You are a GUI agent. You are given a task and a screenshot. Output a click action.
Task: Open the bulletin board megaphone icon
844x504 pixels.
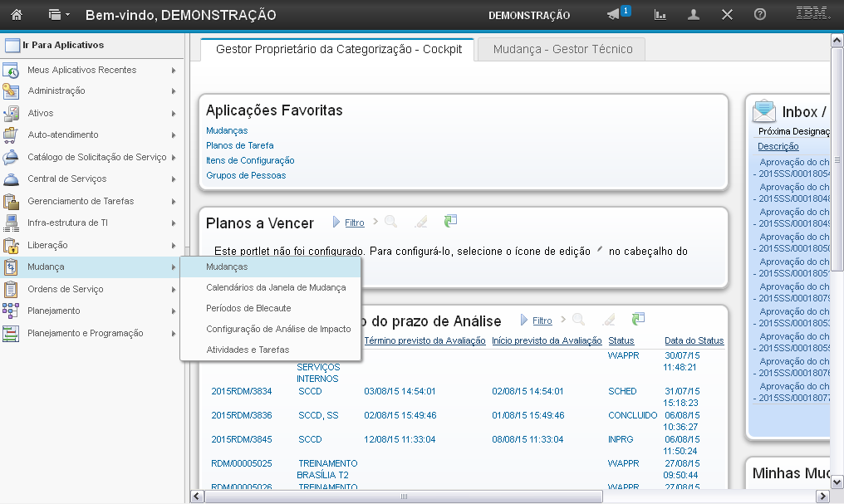point(615,15)
